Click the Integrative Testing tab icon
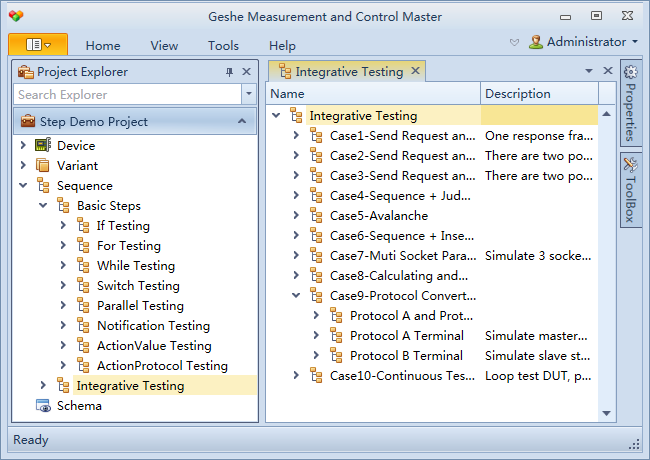Image resolution: width=650 pixels, height=460 pixels. (x=285, y=71)
